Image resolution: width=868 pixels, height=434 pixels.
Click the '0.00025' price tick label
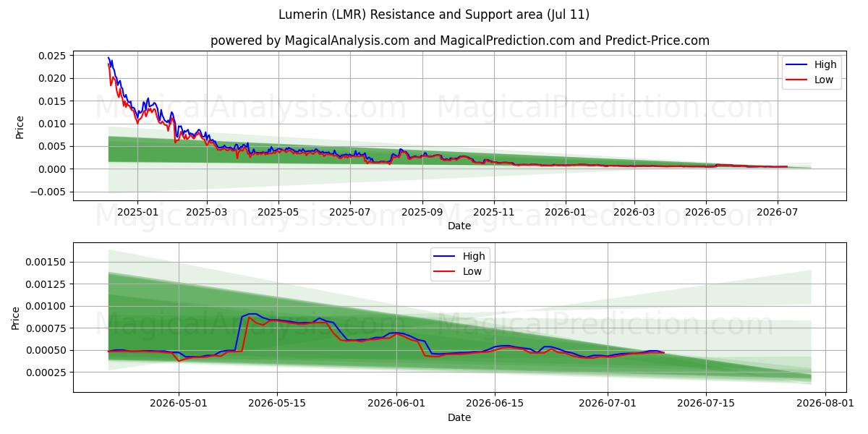[47, 373]
